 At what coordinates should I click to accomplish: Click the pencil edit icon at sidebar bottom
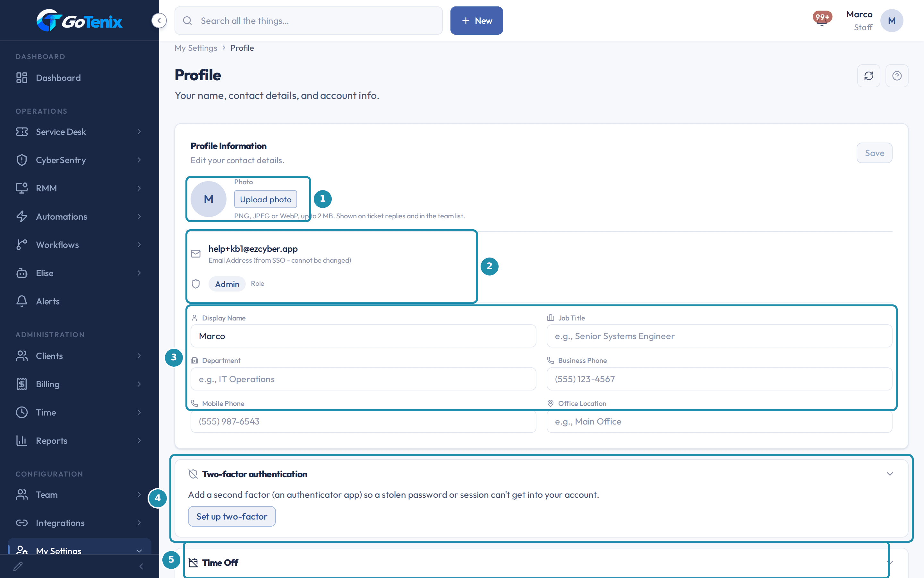click(x=18, y=566)
